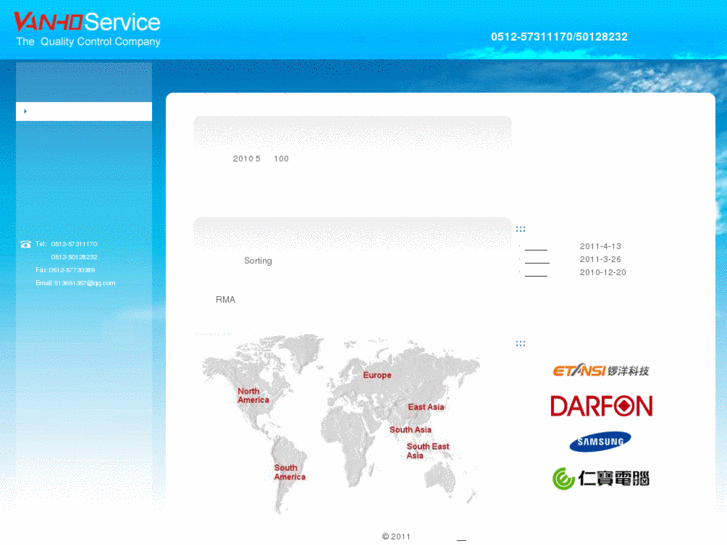
Task: Click the header phone number 0512-57311170/50128232
Action: tap(559, 37)
